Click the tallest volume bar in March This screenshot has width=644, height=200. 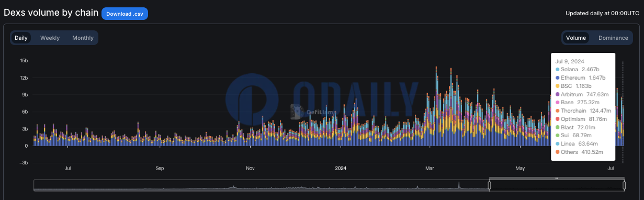(436, 106)
